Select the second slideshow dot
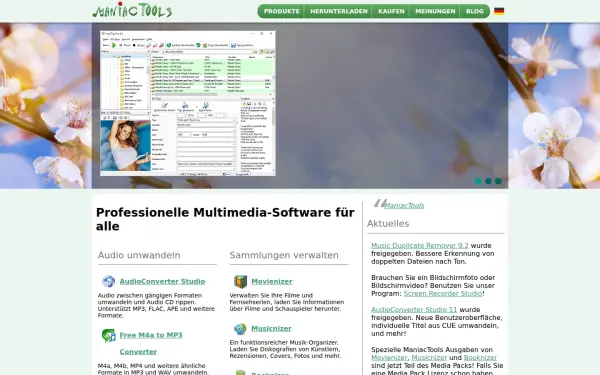The height and width of the screenshot is (375, 600). coord(488,181)
